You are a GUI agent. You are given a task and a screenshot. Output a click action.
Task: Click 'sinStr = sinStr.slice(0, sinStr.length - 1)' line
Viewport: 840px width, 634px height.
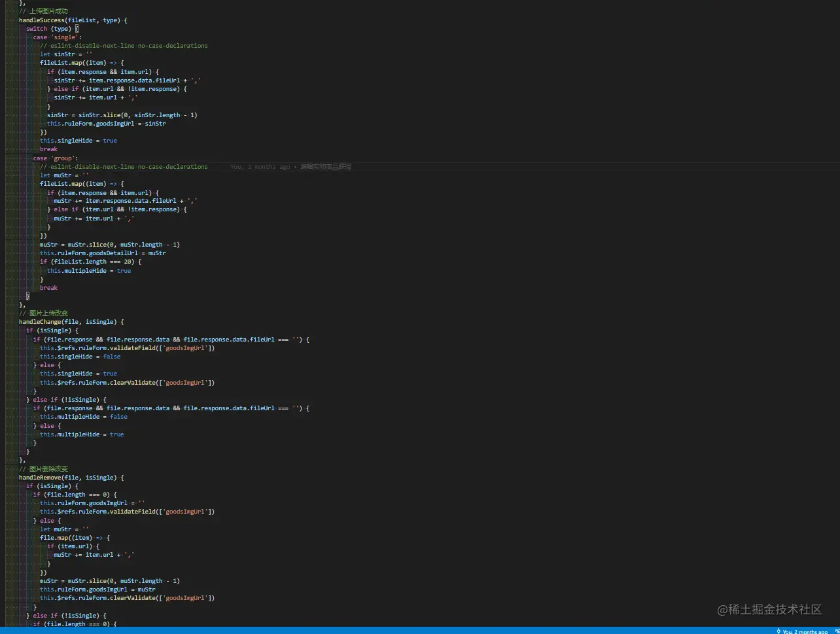[122, 115]
